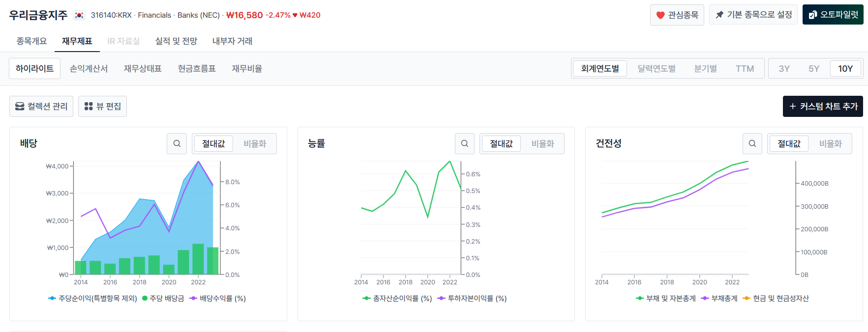Switch 능률 chart to 비율화 mode
The width and height of the screenshot is (868, 332).
[x=542, y=143]
